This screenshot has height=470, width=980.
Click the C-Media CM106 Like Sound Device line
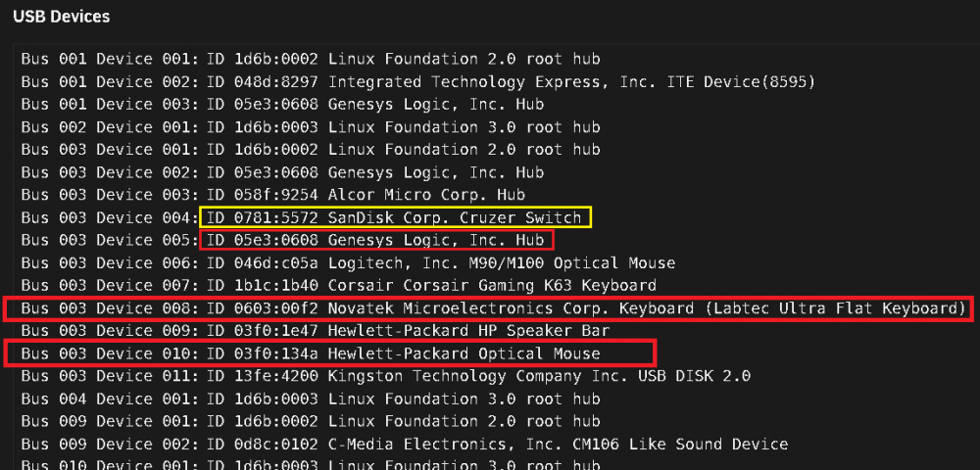tap(405, 445)
